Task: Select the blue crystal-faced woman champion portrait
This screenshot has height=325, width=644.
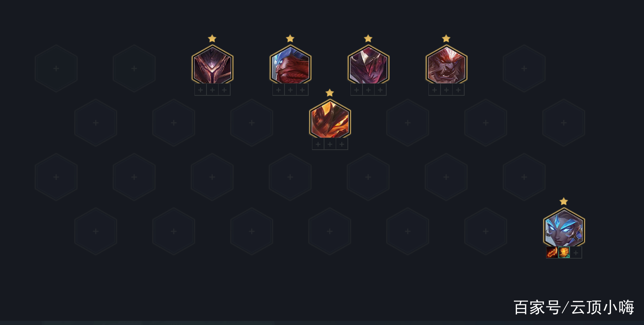Action: pyautogui.click(x=564, y=227)
